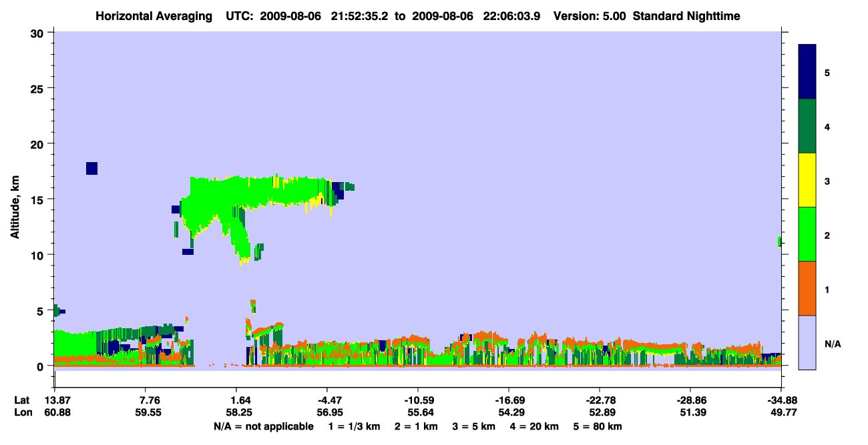This screenshot has width=868, height=445.
Task: Click the start time '21:52:35.2'
Action: (360, 16)
